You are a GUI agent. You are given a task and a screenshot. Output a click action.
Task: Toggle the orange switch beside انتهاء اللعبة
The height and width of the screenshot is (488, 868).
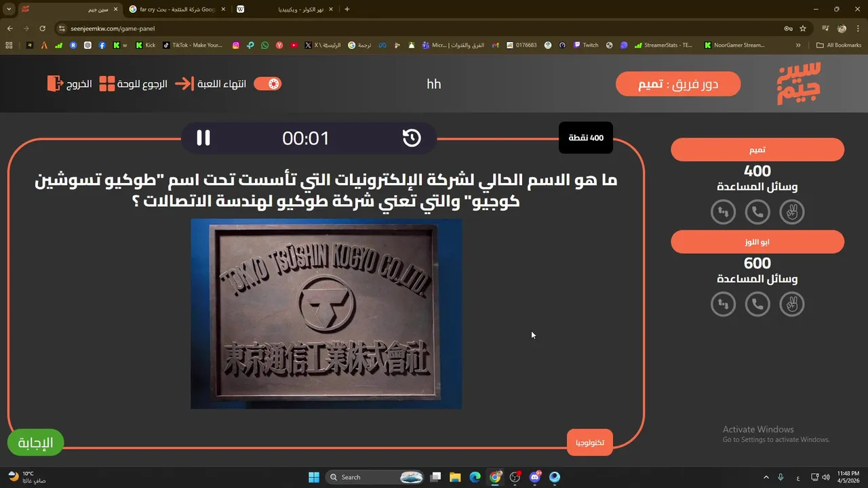[x=268, y=84]
